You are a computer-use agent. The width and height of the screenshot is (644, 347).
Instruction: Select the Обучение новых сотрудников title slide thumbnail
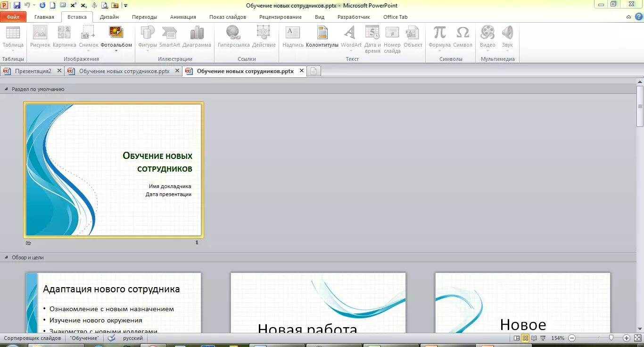tap(114, 170)
